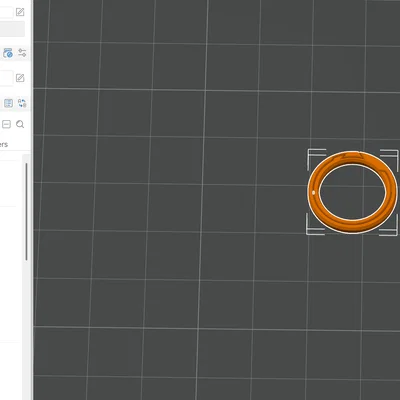400x400 pixels.
Task: Open the filament settings sliders icon
Action: (x=22, y=53)
